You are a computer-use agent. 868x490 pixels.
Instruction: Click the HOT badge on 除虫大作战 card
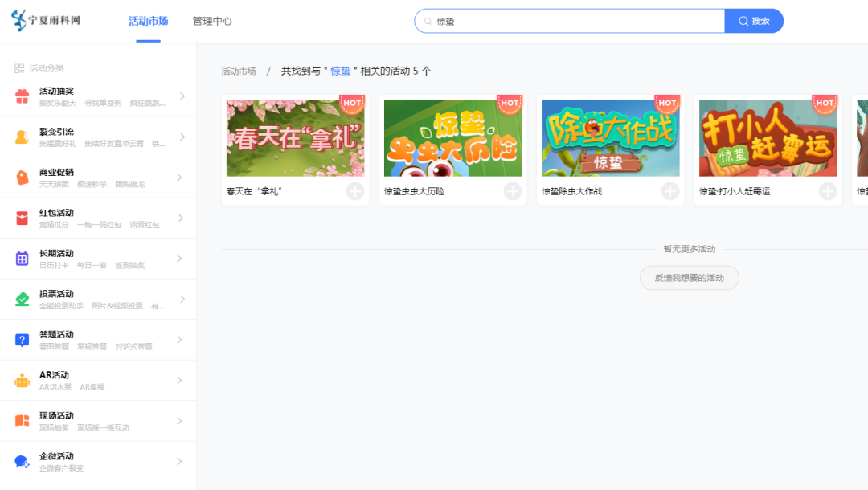pos(667,104)
